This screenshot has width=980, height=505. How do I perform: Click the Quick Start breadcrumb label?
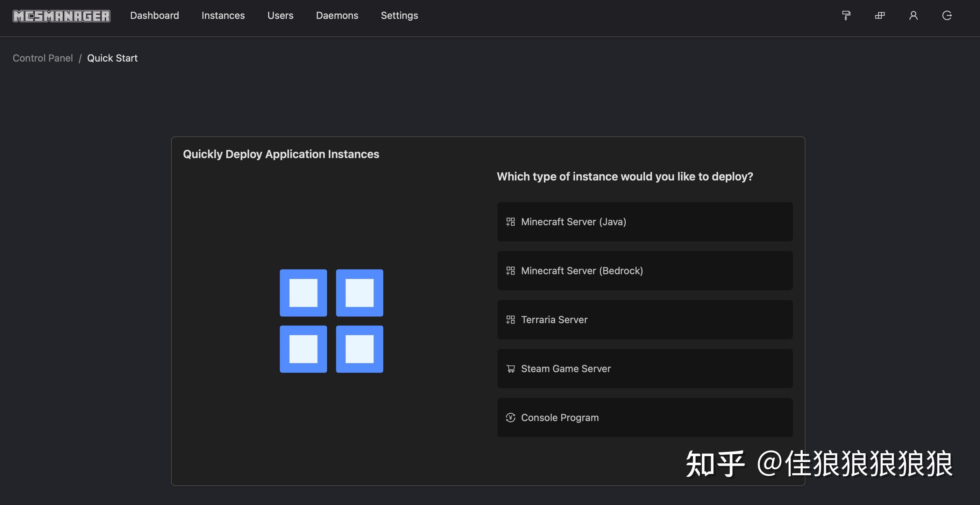pyautogui.click(x=112, y=58)
